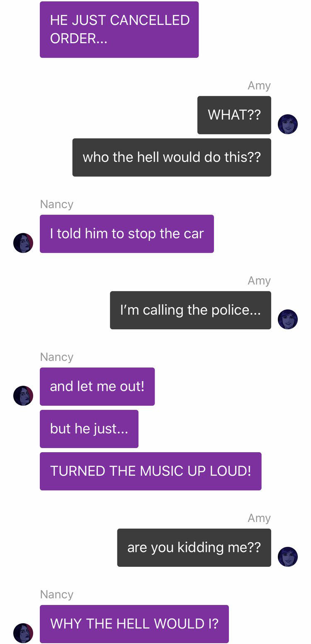Viewport: 311px width, 644px height.
Task: Tap the Nancy name above "I told him to stop the car"
Action: (57, 204)
